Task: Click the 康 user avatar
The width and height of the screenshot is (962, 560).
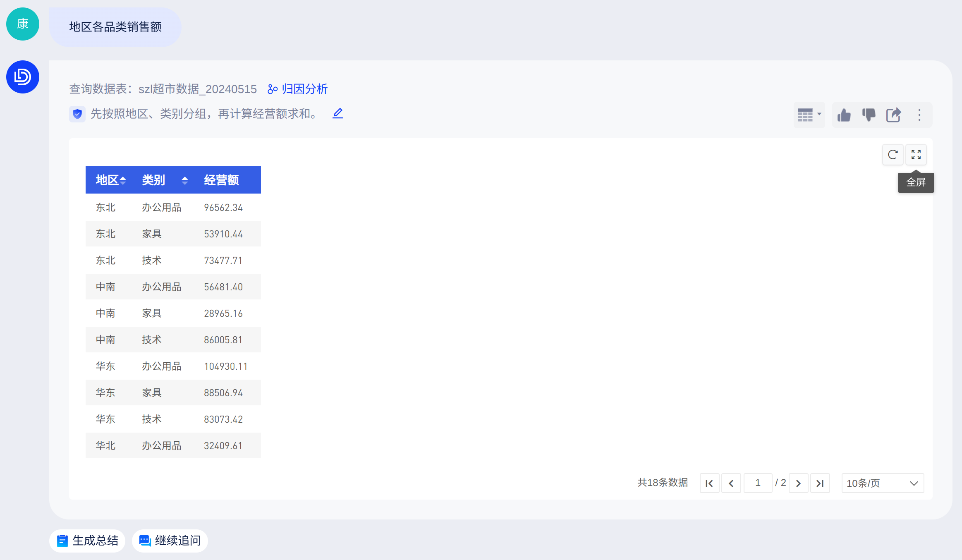Action: [x=23, y=24]
